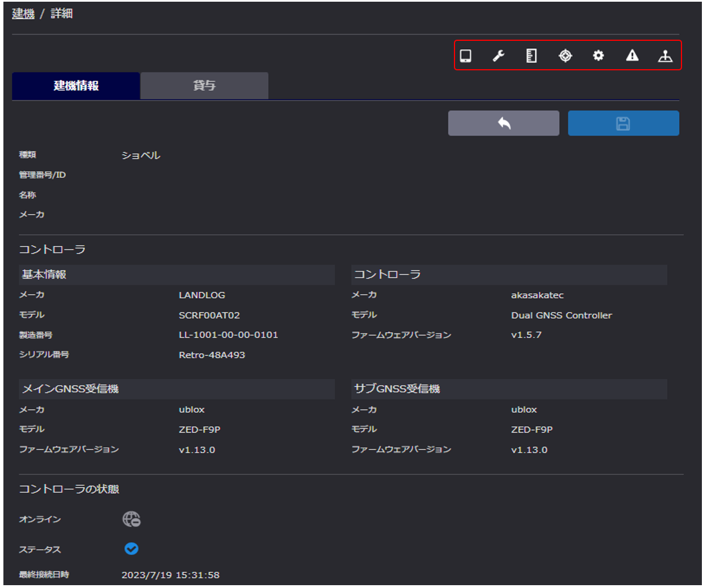The width and height of the screenshot is (707, 588).
Task: Click the メインGNSS受信機 section header
Action: (x=176, y=389)
